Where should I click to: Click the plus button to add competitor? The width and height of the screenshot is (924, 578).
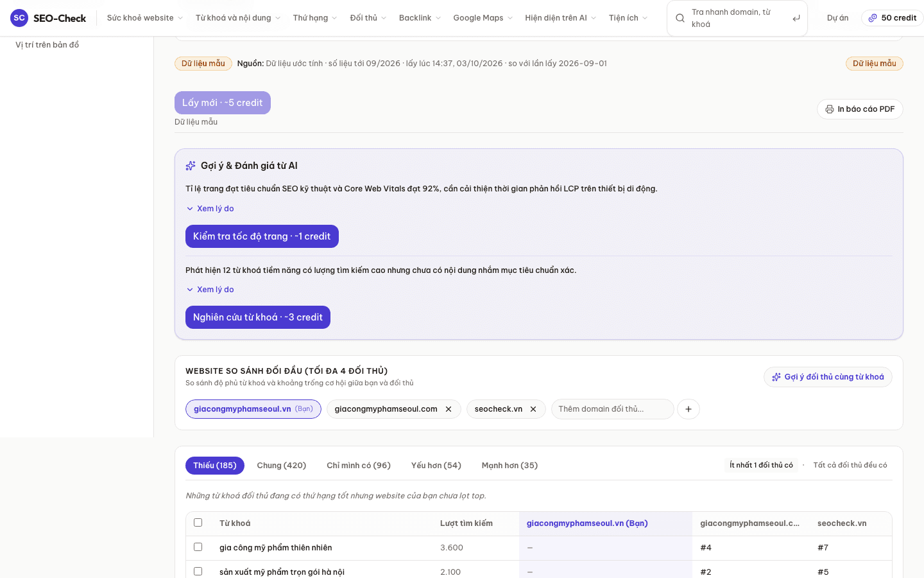pos(689,409)
